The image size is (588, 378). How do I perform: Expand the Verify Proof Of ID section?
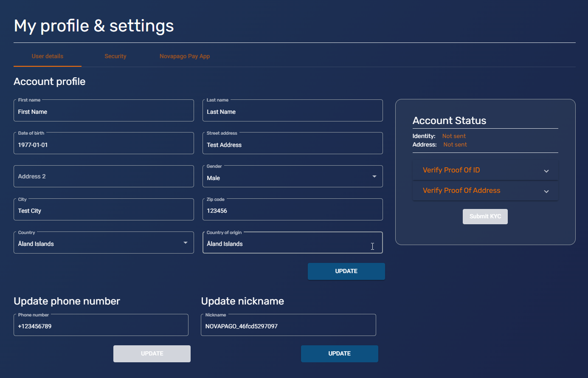click(485, 170)
